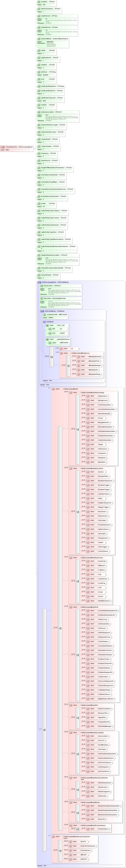
Task: Expand the EspduTransform reference node
Action: coord(112,709)
